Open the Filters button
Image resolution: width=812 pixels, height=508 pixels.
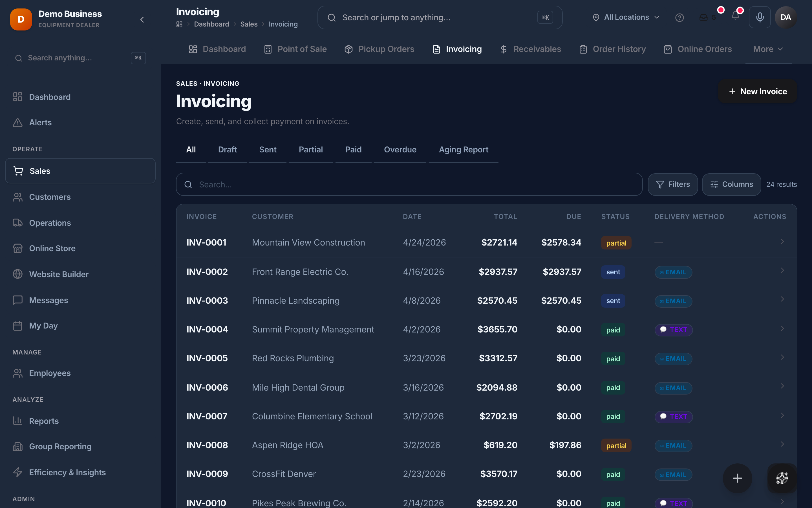(x=673, y=185)
